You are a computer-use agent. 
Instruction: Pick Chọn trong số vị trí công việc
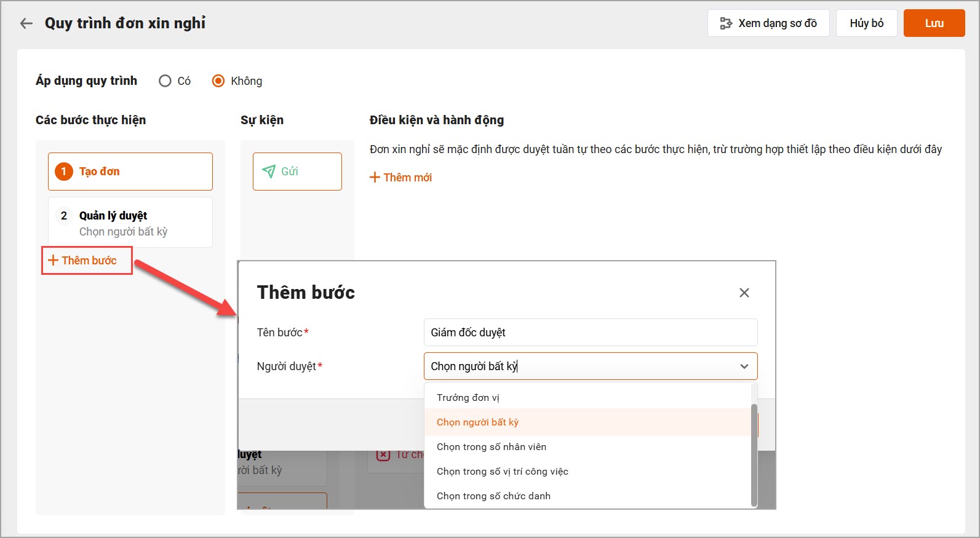502,472
